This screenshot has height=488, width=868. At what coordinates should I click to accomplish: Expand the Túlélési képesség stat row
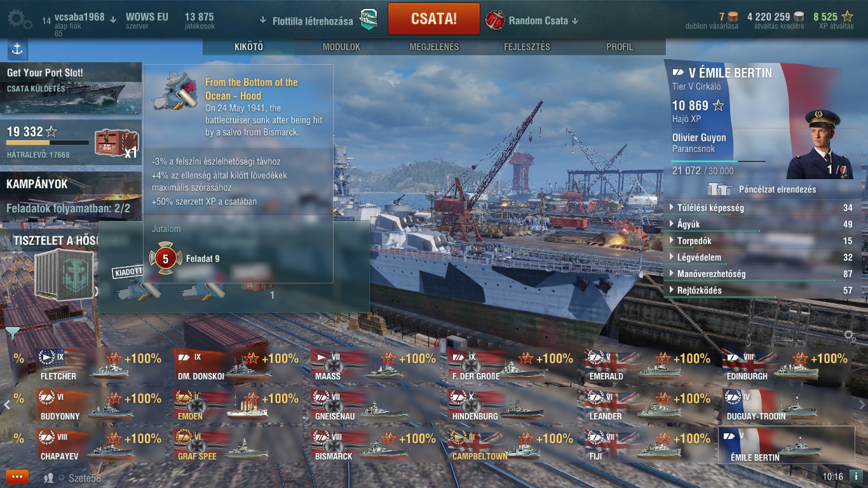click(x=763, y=208)
